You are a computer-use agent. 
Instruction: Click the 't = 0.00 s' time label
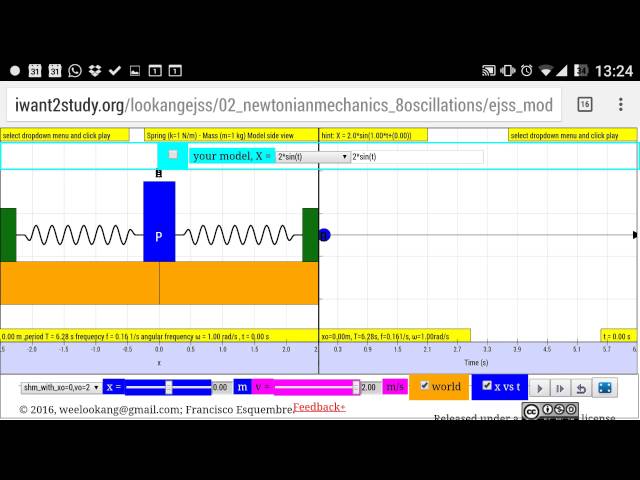coord(618,336)
